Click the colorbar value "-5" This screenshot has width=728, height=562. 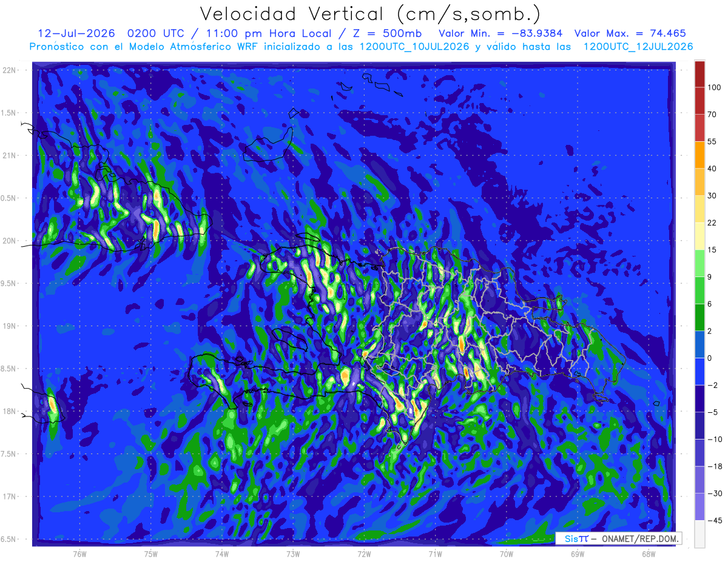[x=713, y=412]
